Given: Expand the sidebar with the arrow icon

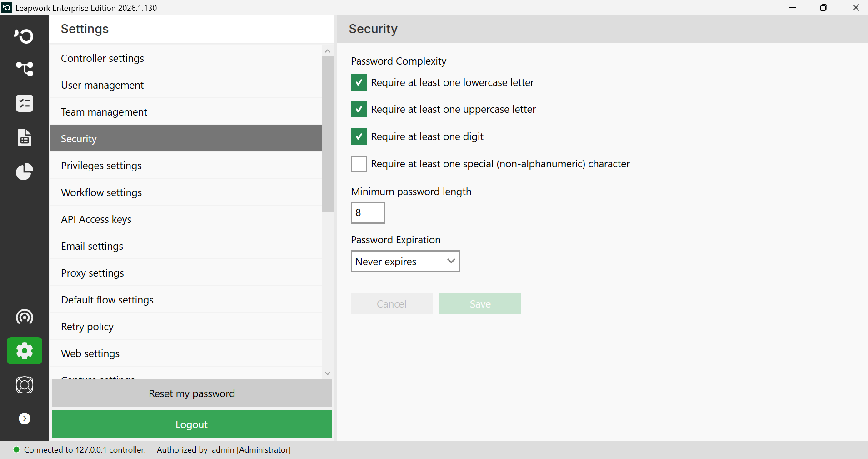Looking at the screenshot, I should pyautogui.click(x=25, y=419).
